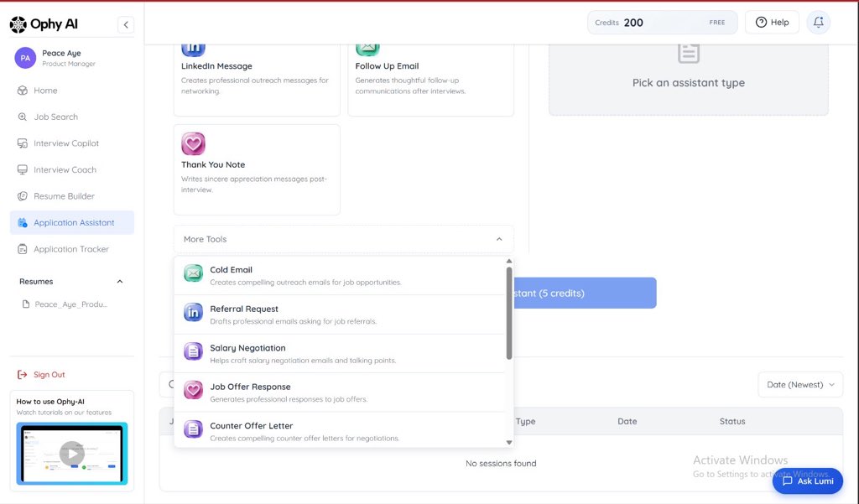Viewport: 859px width, 504px height.
Task: Open the Date (Newest) sort dropdown
Action: point(800,385)
